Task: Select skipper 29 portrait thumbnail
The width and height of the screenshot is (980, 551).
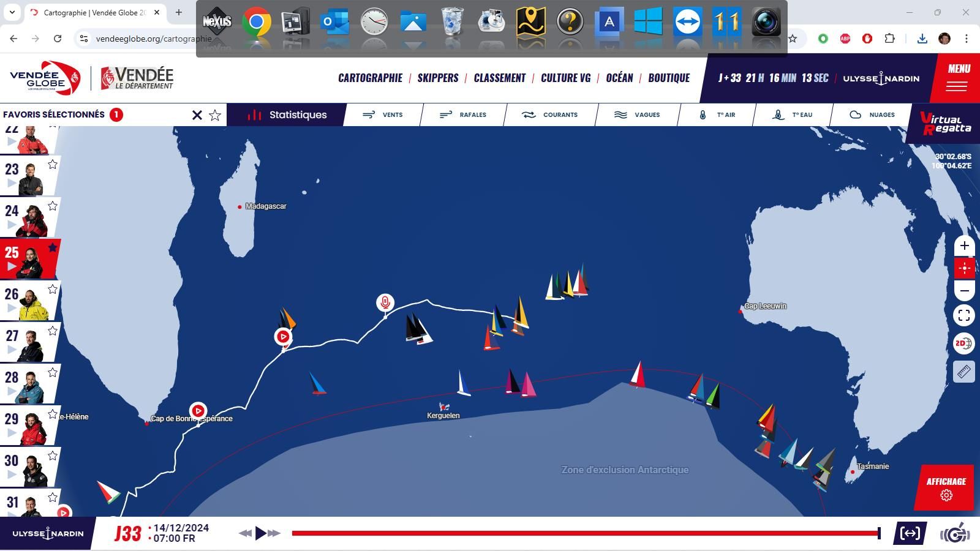Action: click(32, 428)
